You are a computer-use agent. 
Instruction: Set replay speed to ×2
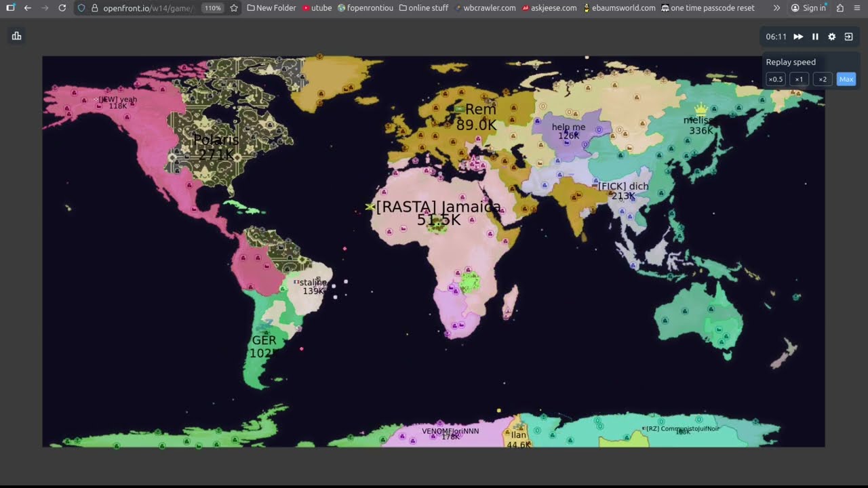823,79
